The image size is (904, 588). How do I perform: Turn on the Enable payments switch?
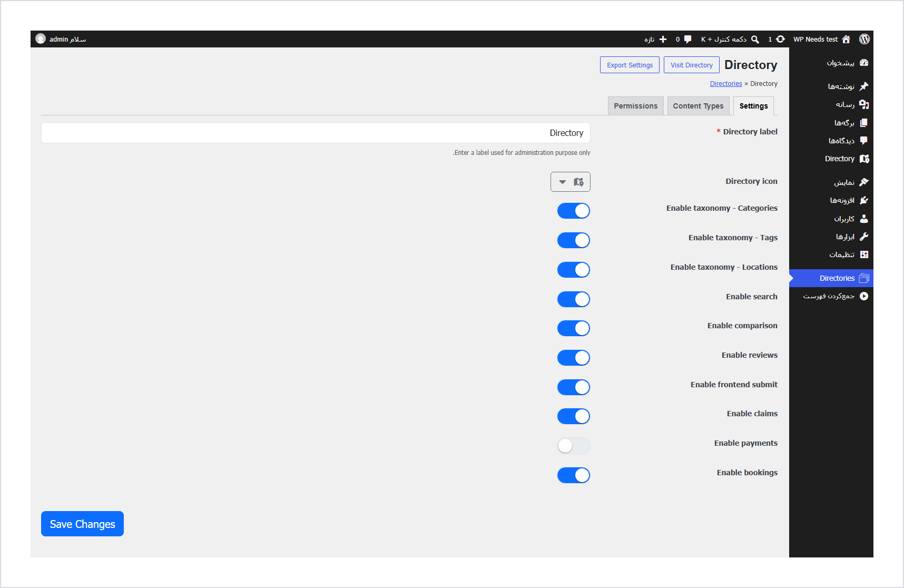pyautogui.click(x=574, y=446)
